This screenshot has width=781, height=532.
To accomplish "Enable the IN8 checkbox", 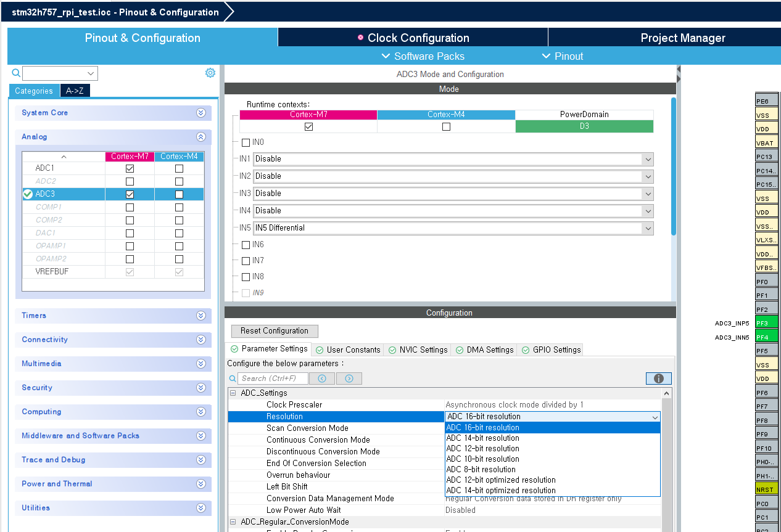I will (246, 277).
